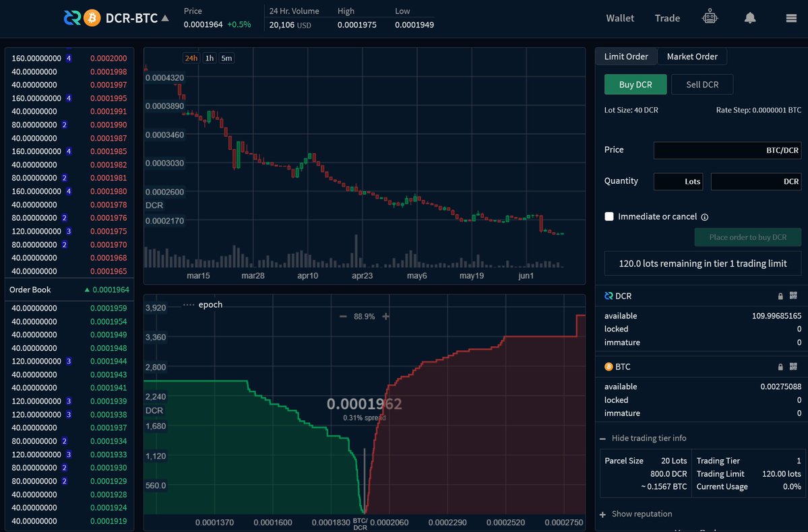This screenshot has height=532, width=808.
Task: Click the DCR asset logo in balances
Action: click(609, 296)
